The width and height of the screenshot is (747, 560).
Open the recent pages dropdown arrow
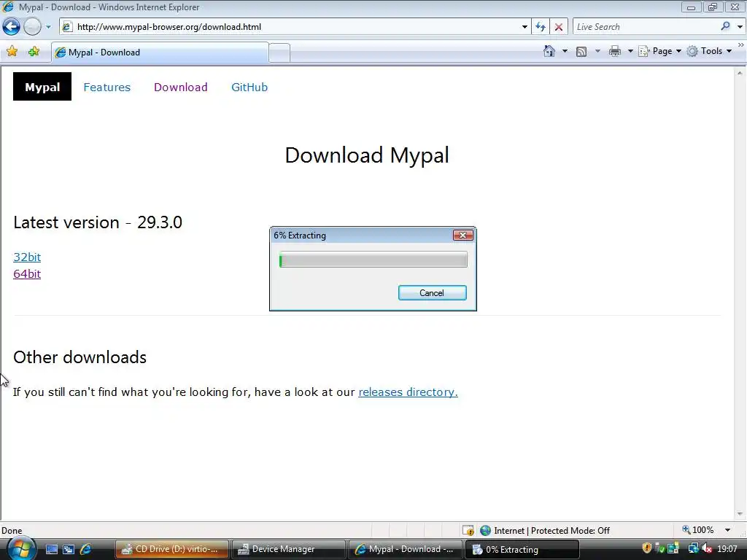pos(48,27)
